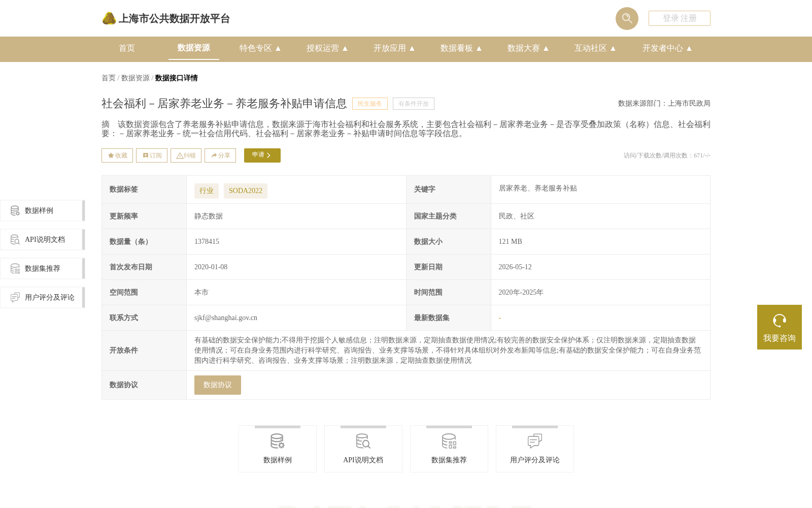Click the 民生服务 category badge
This screenshot has height=508, width=812.
(370, 104)
